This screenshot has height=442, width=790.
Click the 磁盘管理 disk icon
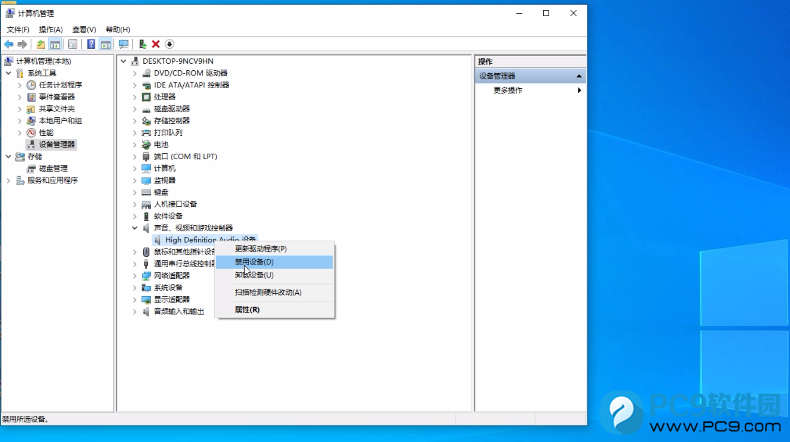pos(31,168)
